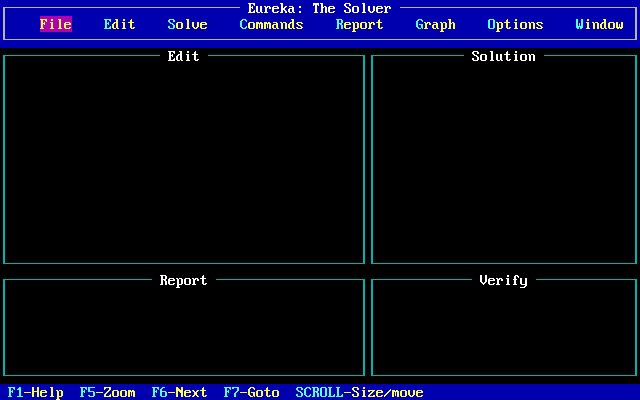Click F6-Next in the status bar
The image size is (640, 400).
pyautogui.click(x=179, y=392)
